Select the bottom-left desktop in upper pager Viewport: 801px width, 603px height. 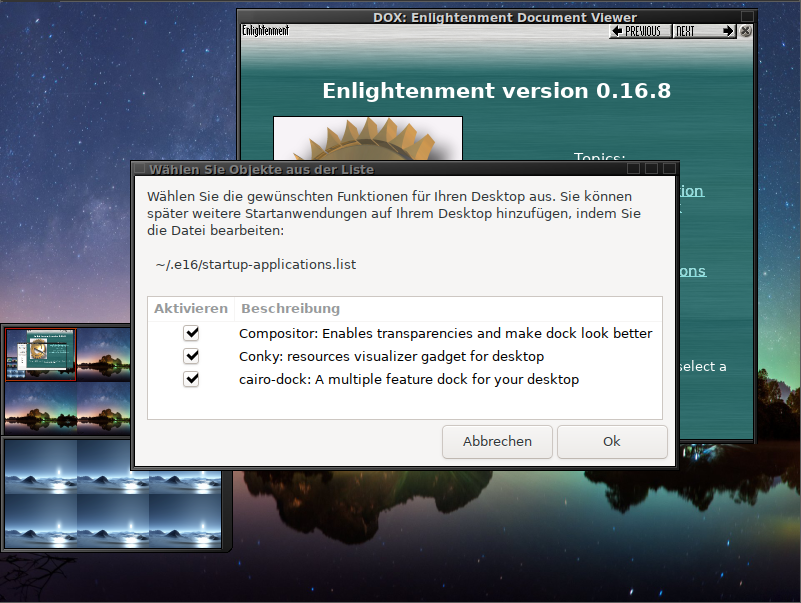(x=40, y=407)
